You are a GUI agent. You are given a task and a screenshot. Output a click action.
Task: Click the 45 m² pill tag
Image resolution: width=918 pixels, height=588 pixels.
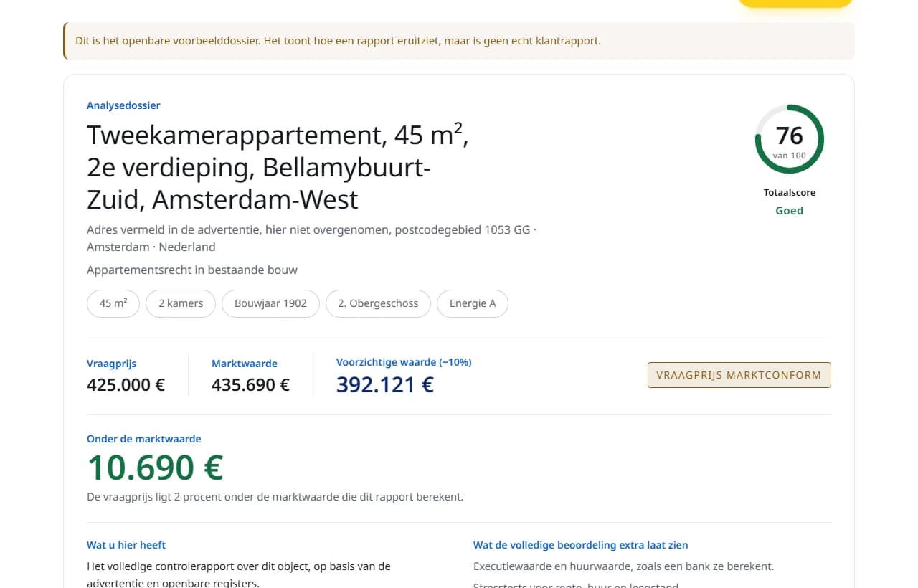coord(113,303)
